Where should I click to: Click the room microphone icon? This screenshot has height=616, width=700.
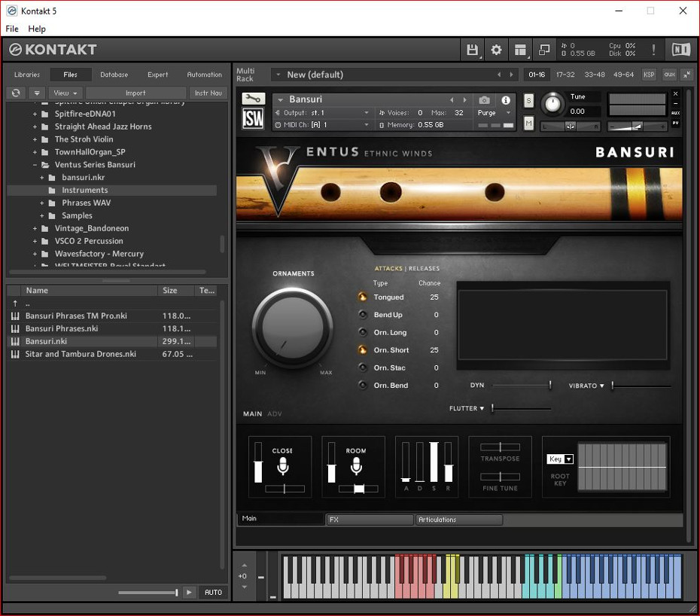pos(356,466)
